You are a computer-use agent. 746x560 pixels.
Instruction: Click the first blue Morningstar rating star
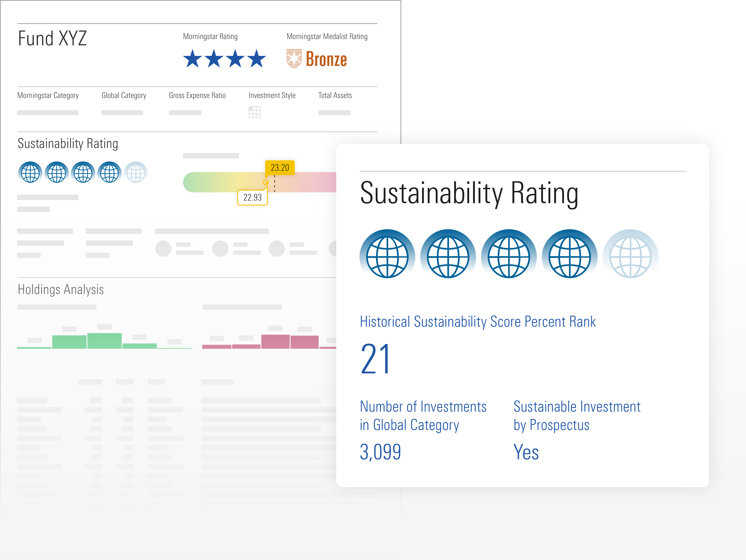(x=193, y=59)
